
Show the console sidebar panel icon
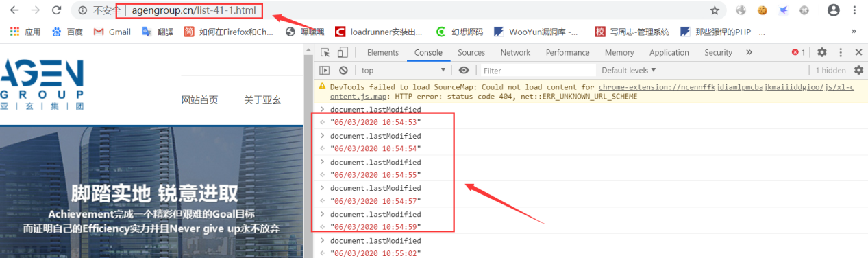click(x=325, y=70)
